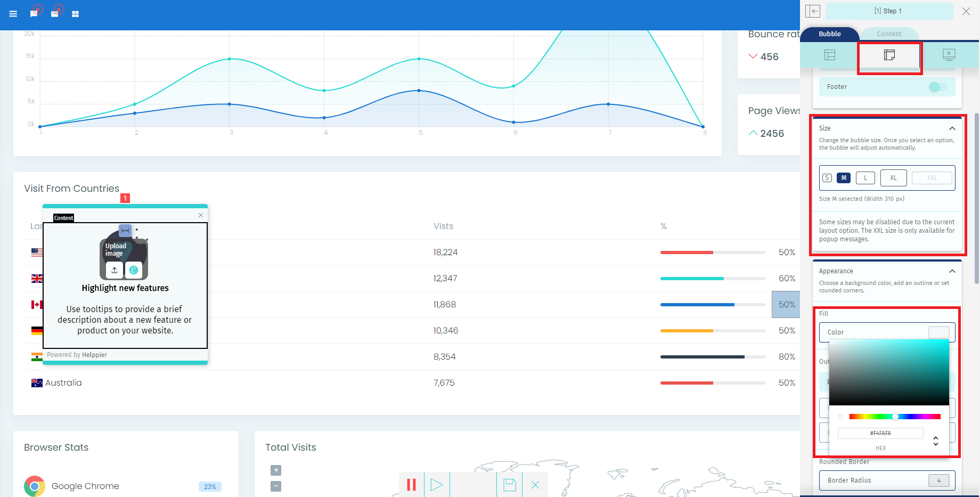The height and width of the screenshot is (497, 980).
Task: Switch to the Content tab
Action: coord(889,34)
